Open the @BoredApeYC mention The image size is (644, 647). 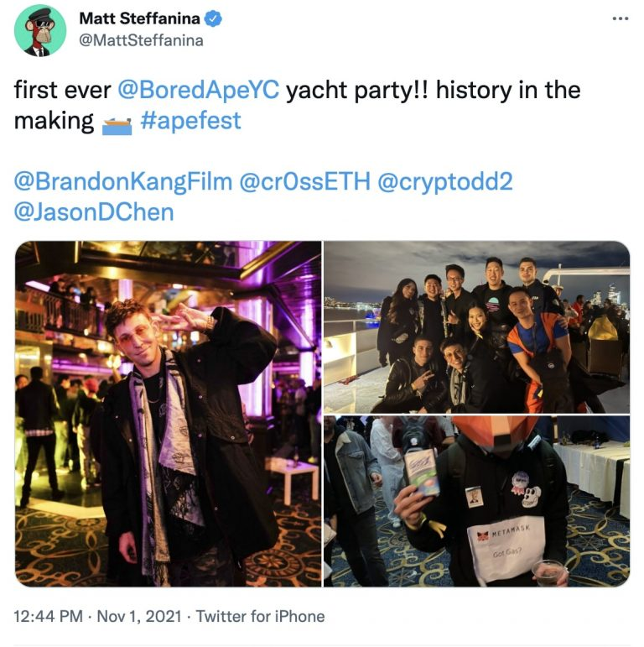click(x=198, y=90)
